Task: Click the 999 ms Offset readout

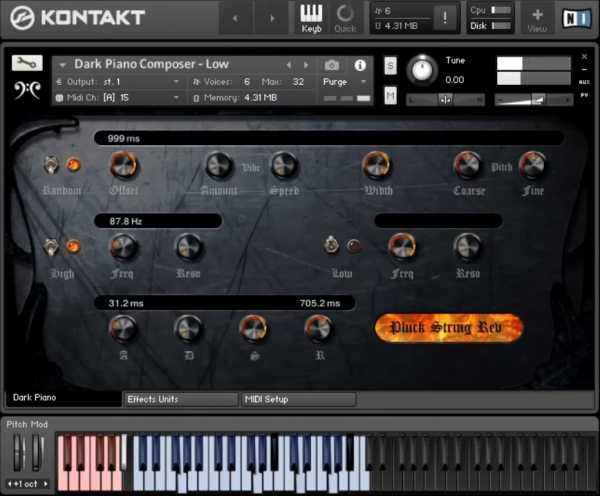Action: (123, 139)
